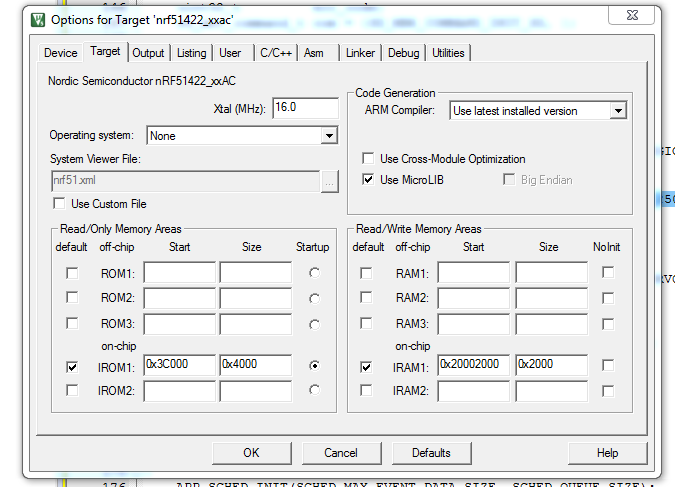Click the IROM1 Start field 0x3C000

coord(180,365)
